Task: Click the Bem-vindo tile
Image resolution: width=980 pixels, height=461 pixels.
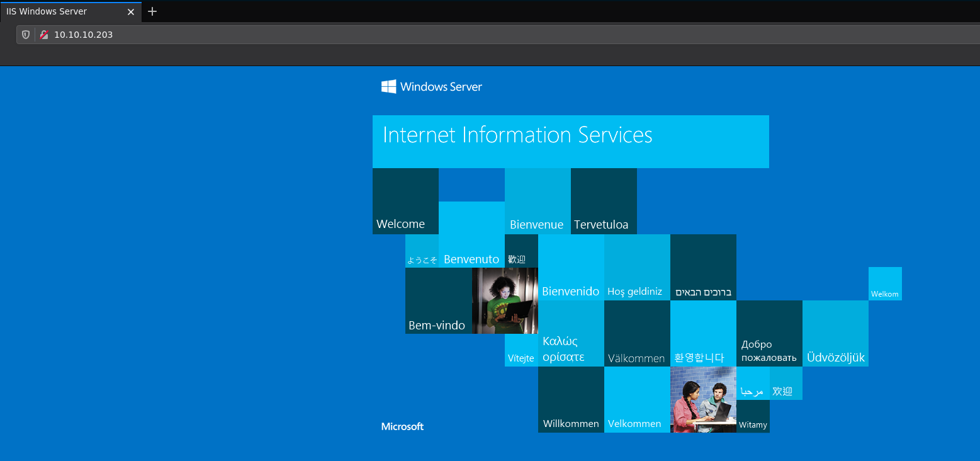Action: point(439,300)
